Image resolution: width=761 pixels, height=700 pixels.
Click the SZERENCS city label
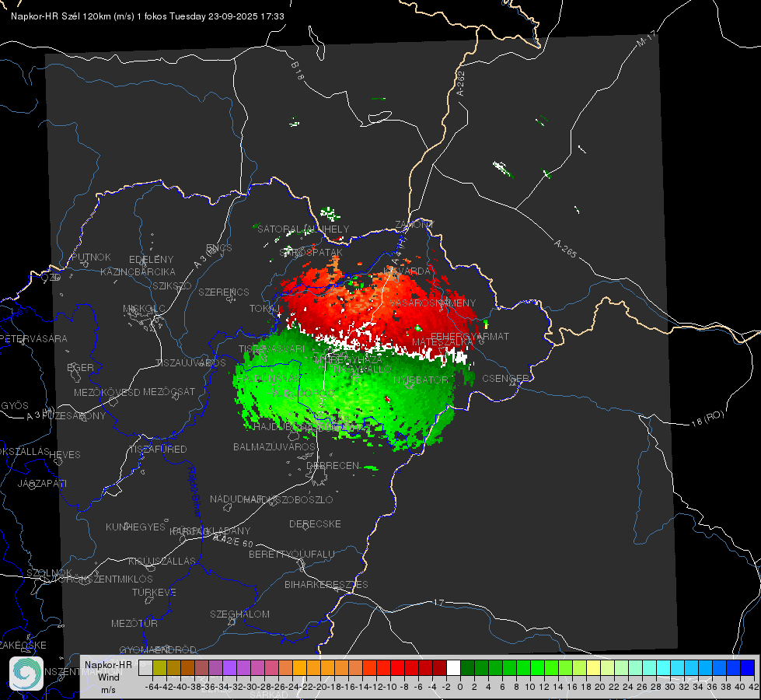224,292
